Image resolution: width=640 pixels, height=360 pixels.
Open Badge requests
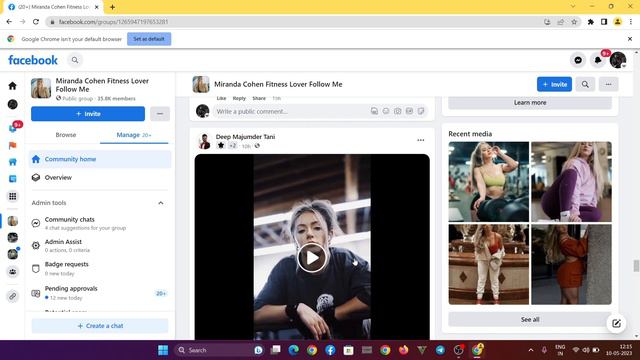pyautogui.click(x=100, y=268)
